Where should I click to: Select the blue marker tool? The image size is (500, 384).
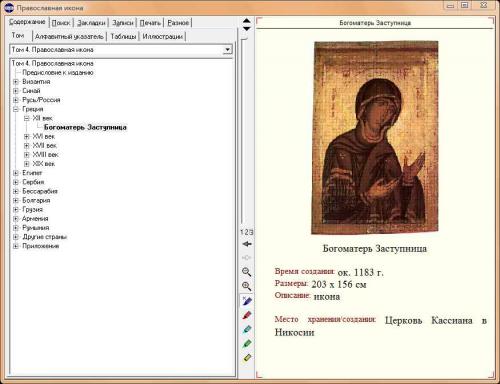(247, 301)
